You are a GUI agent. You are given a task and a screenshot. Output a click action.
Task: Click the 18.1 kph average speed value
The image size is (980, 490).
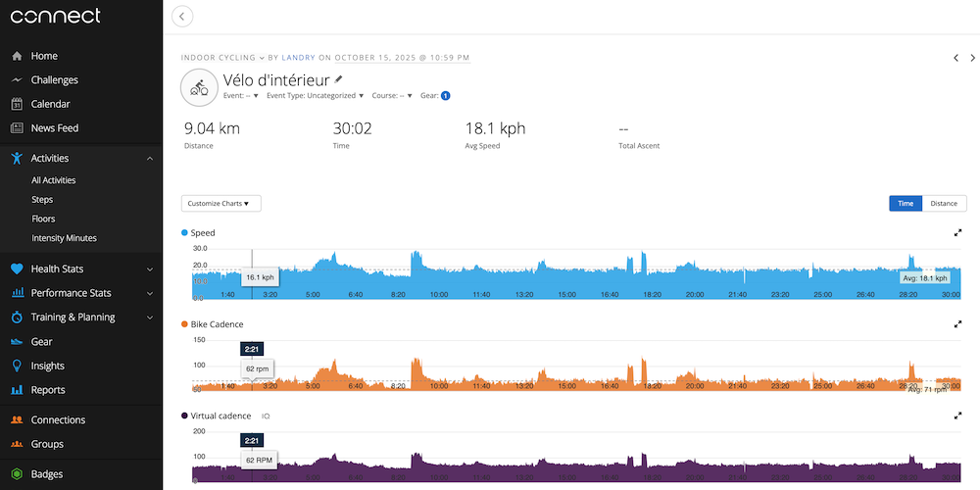tap(495, 129)
